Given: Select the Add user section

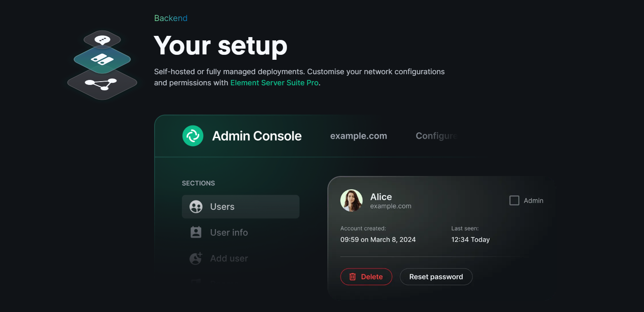Looking at the screenshot, I should tap(240, 258).
